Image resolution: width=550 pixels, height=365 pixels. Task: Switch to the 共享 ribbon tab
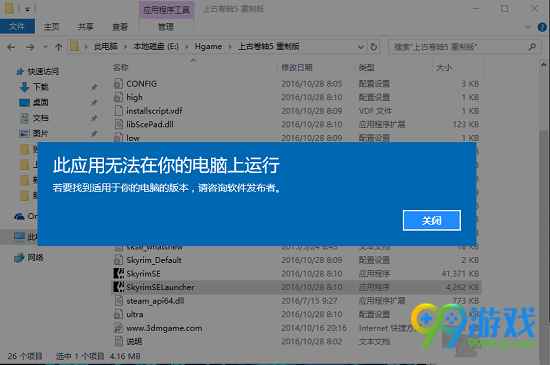pyautogui.click(x=86, y=27)
